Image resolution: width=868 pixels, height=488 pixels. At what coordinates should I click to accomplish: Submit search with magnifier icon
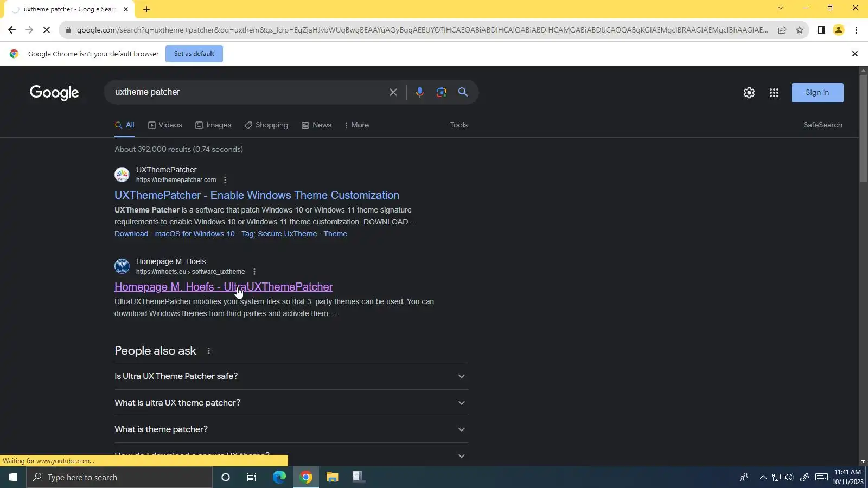coord(463,92)
